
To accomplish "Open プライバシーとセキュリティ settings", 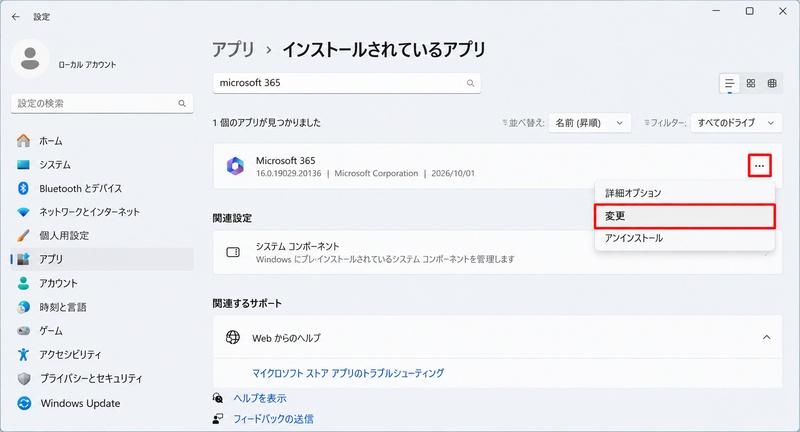I will pos(102,378).
